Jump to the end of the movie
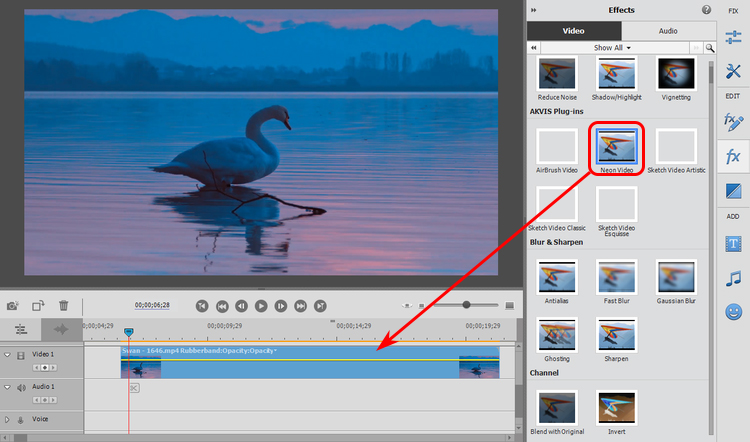The image size is (750, 442). [x=320, y=306]
